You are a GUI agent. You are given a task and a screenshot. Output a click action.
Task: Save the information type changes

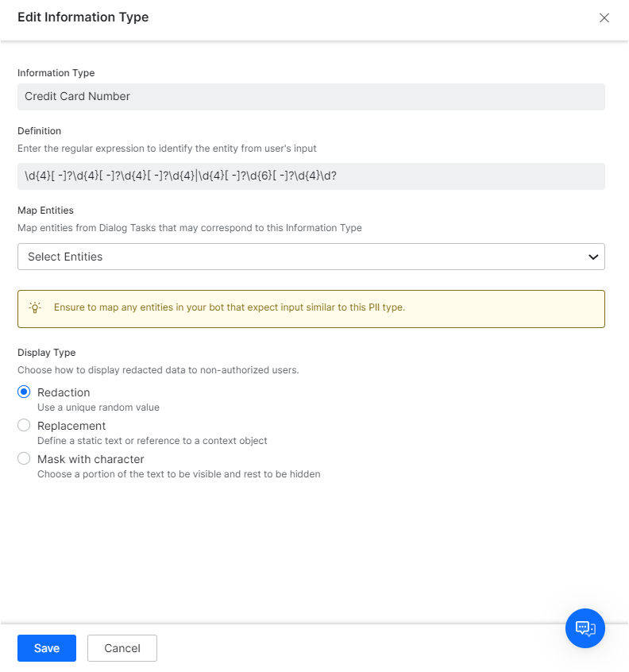47,648
